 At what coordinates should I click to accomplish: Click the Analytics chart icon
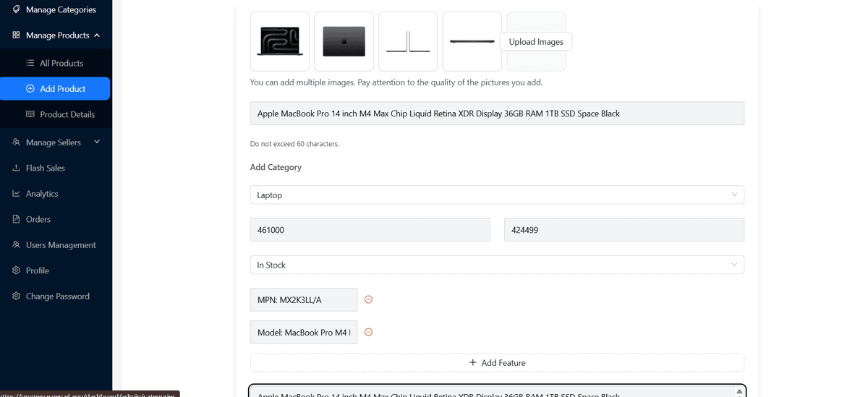click(x=16, y=194)
